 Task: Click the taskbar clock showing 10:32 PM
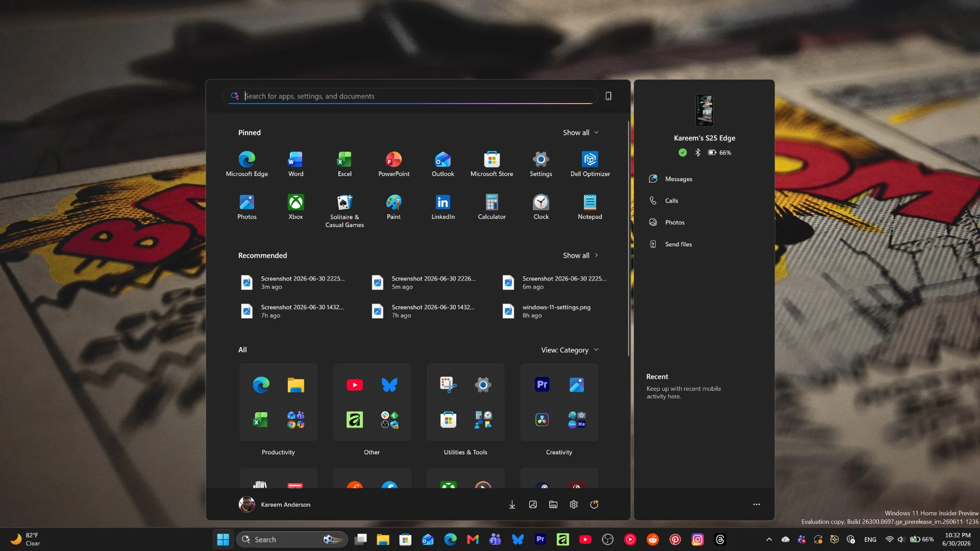956,539
